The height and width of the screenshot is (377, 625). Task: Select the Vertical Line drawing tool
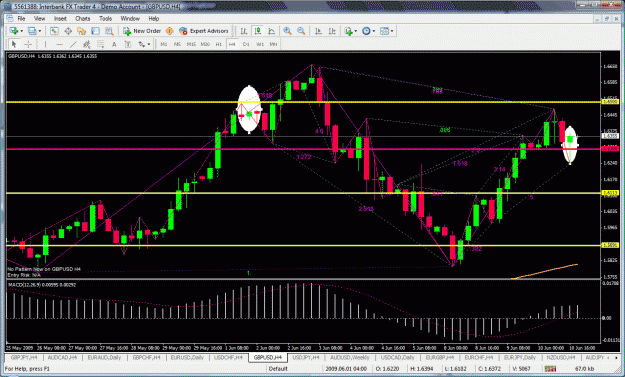click(45, 44)
